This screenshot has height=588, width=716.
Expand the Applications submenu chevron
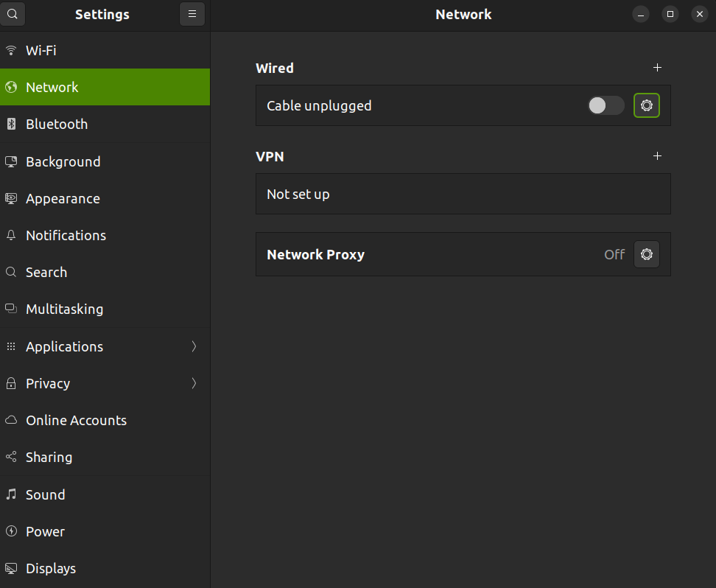(x=194, y=347)
